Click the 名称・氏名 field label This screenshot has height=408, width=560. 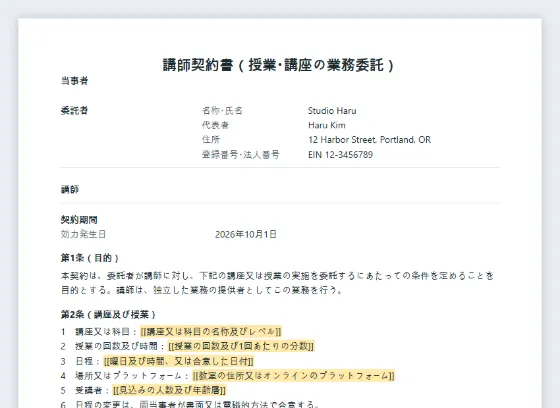pyautogui.click(x=222, y=111)
